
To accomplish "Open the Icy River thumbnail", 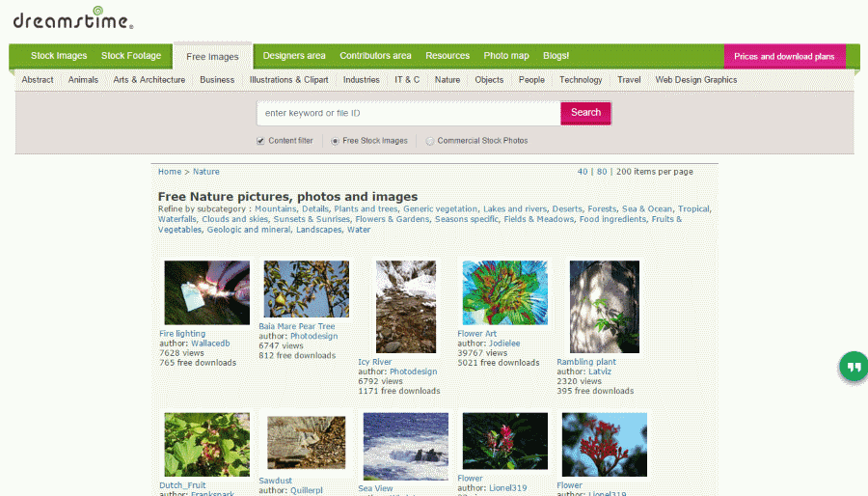I will pyautogui.click(x=406, y=307).
